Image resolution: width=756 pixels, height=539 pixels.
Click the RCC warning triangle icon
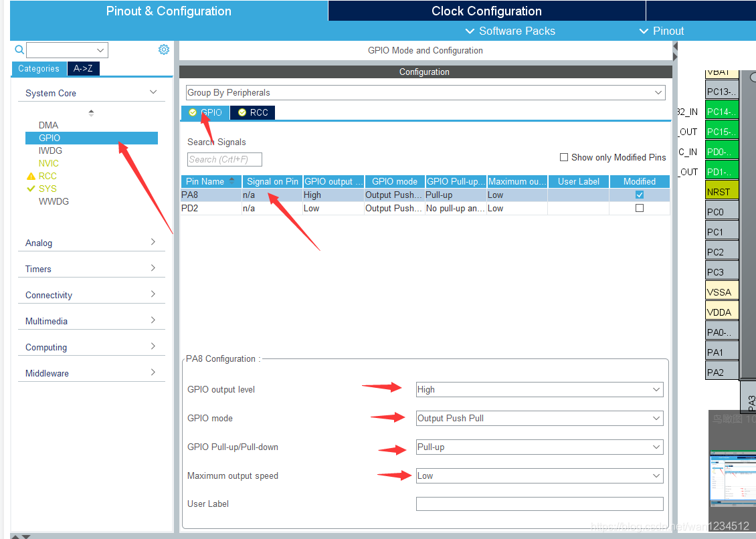tap(30, 177)
